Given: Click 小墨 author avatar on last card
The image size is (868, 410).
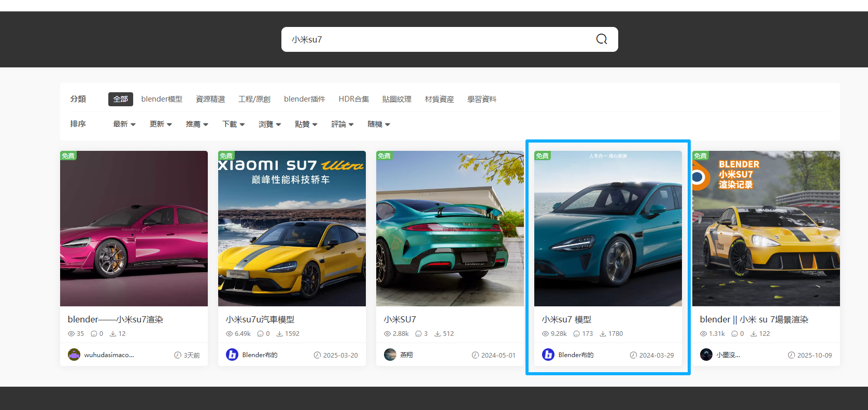Looking at the screenshot, I should pyautogui.click(x=706, y=355).
